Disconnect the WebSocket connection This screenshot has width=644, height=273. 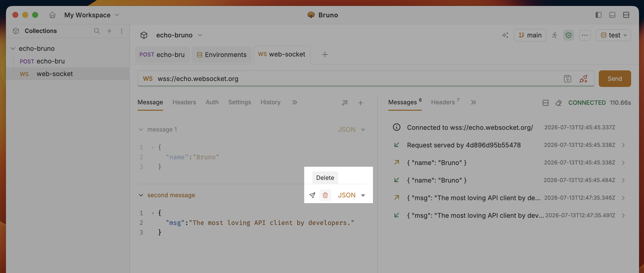[x=583, y=79]
